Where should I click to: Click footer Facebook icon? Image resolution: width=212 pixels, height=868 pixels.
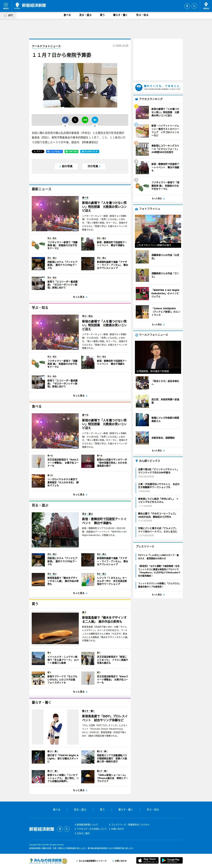tap(60, 829)
